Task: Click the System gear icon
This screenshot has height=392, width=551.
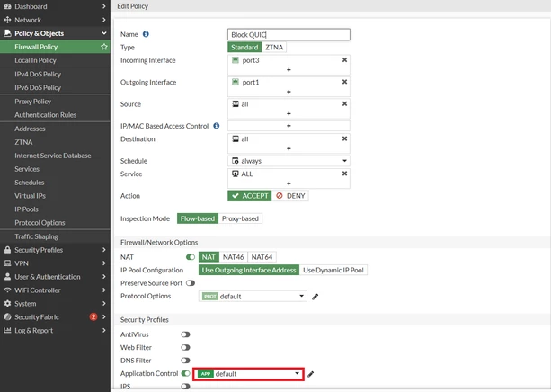Action: (7, 303)
